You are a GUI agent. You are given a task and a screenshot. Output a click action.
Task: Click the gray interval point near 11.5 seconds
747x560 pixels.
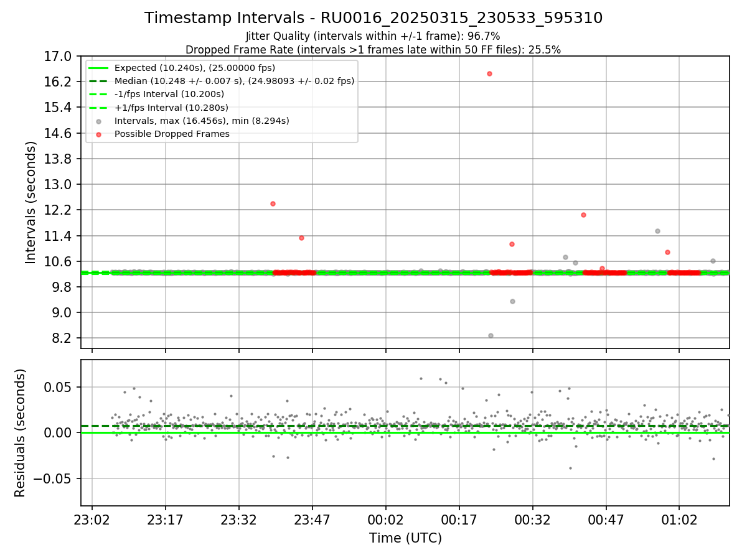(x=657, y=231)
